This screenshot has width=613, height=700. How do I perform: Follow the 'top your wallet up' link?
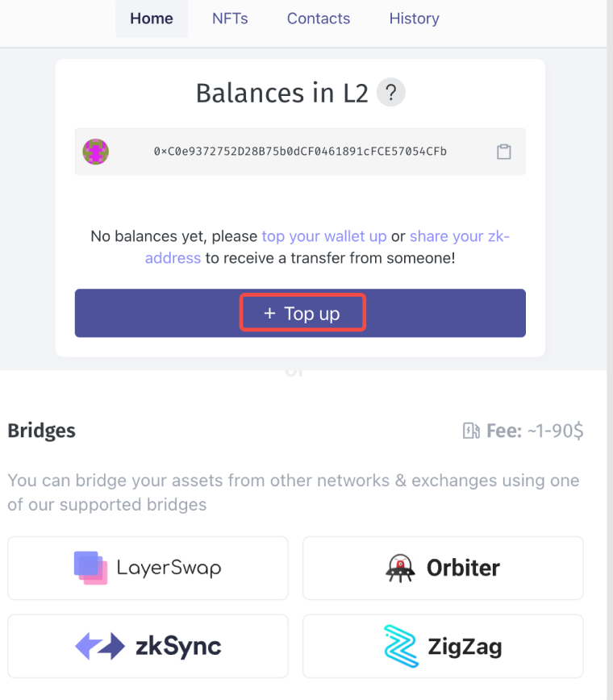324,237
